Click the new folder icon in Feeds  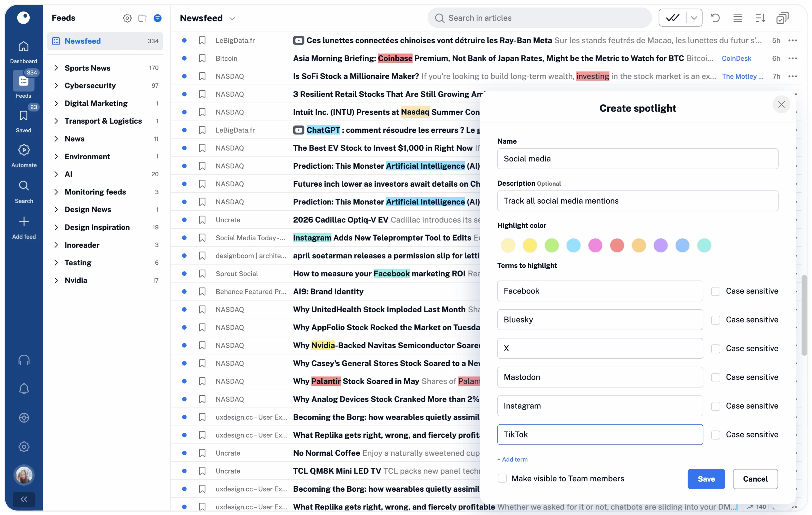pyautogui.click(x=142, y=18)
